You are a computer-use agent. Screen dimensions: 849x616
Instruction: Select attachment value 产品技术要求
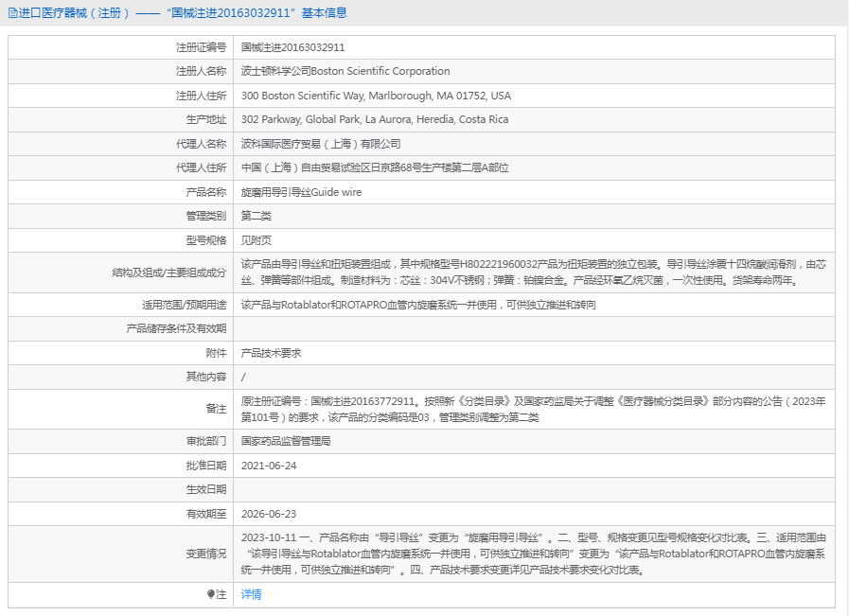coord(271,353)
